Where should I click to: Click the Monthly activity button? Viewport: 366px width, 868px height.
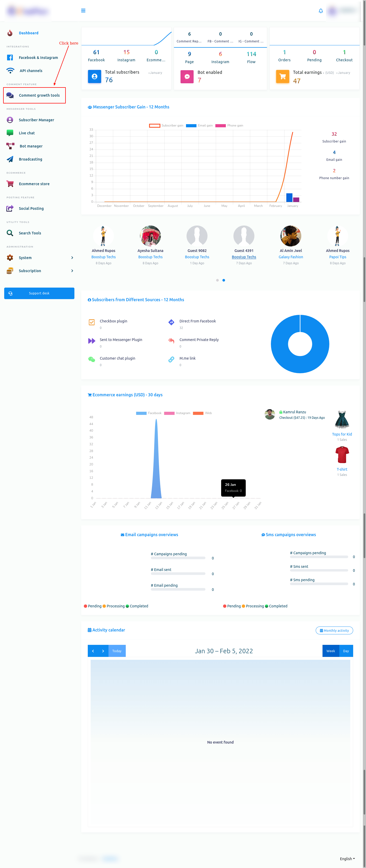pos(334,630)
